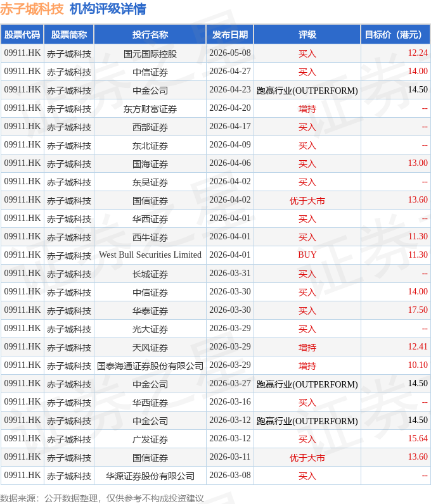Viewport: 431px width, 504px height.
Task: Click the 15.64 target price for 广发证券
Action: (x=418, y=438)
